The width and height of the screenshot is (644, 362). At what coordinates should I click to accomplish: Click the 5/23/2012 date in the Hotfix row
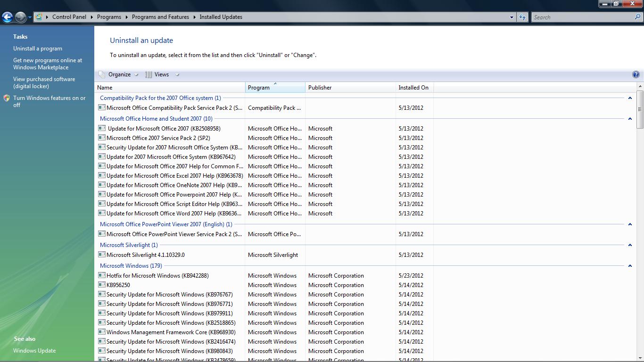[x=411, y=276]
